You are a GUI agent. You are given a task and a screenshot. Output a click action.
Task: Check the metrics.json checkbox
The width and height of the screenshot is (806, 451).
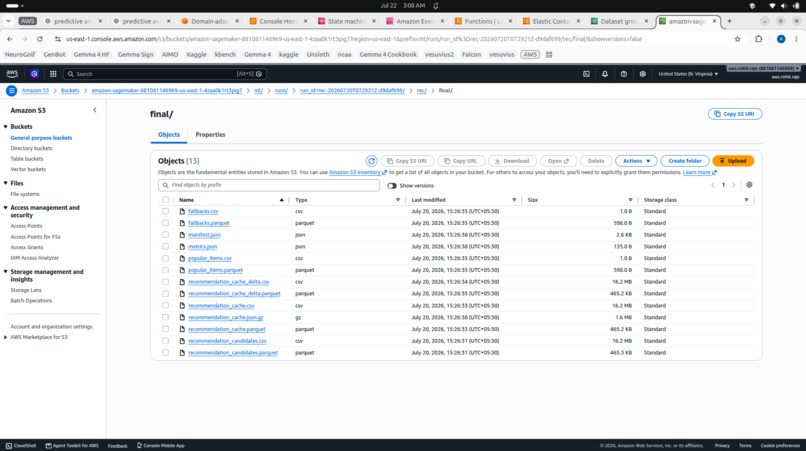165,247
